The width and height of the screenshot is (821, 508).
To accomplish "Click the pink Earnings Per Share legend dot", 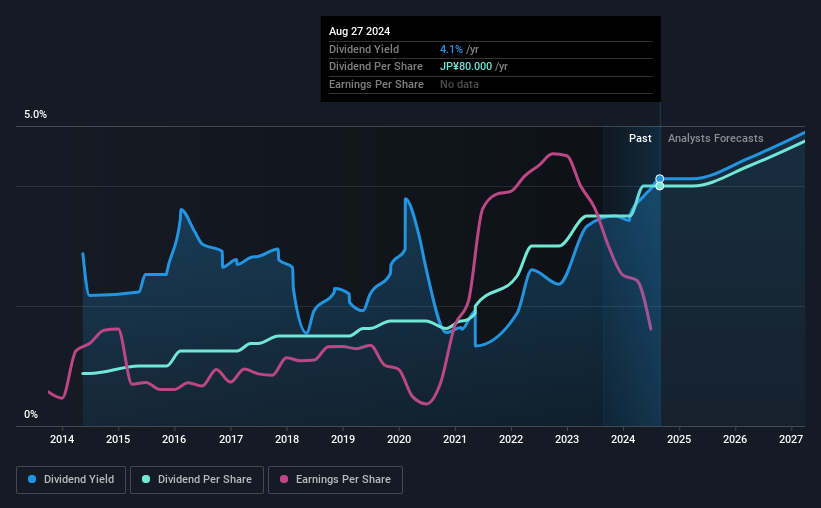I will pyautogui.click(x=284, y=479).
